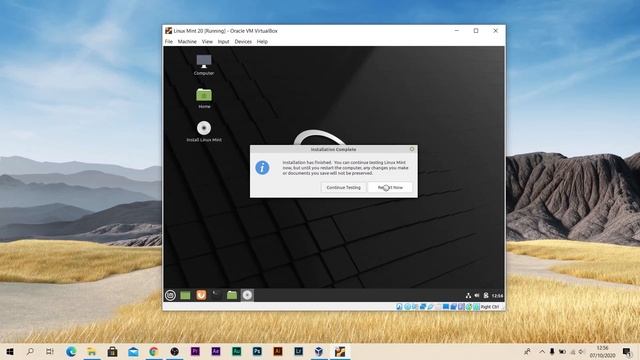Viewport: 640px width, 360px height.
Task: Select running Linux Mint VM taskbar icon
Action: 340,351
